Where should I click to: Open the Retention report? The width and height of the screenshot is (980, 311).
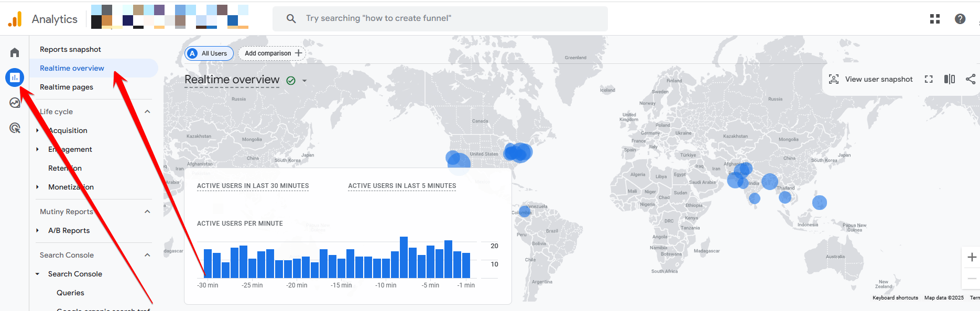65,168
